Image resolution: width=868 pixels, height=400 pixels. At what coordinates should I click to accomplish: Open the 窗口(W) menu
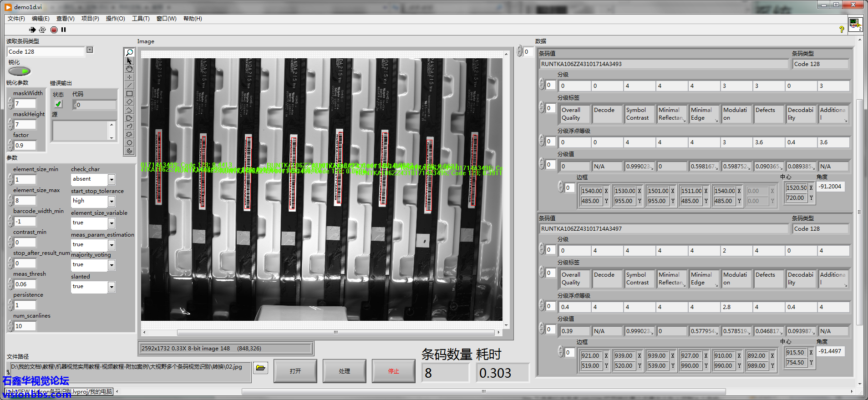166,19
